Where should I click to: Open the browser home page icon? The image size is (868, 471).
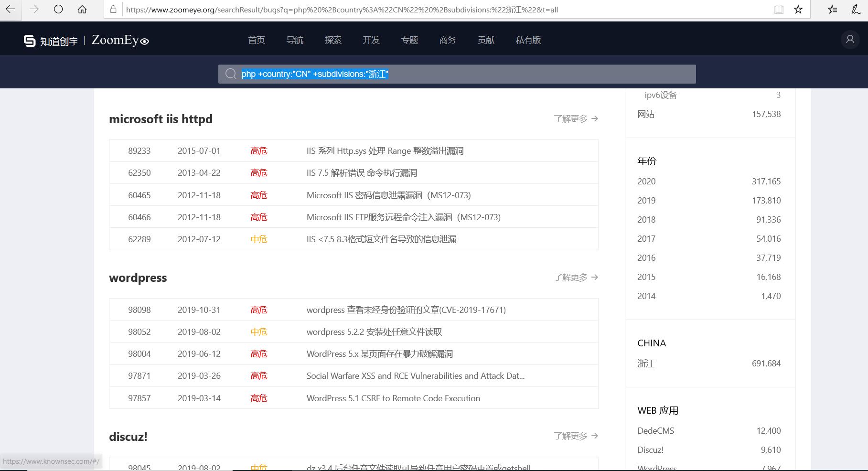pos(82,9)
